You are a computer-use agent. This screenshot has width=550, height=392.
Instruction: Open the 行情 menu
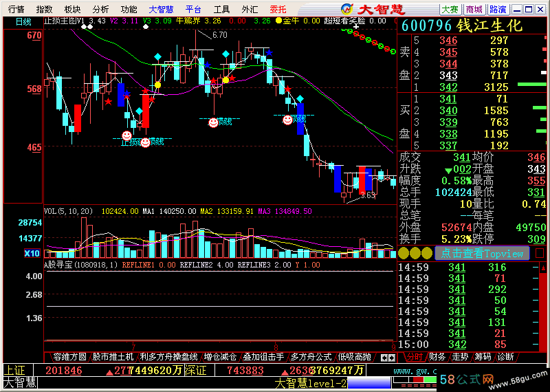(16, 9)
